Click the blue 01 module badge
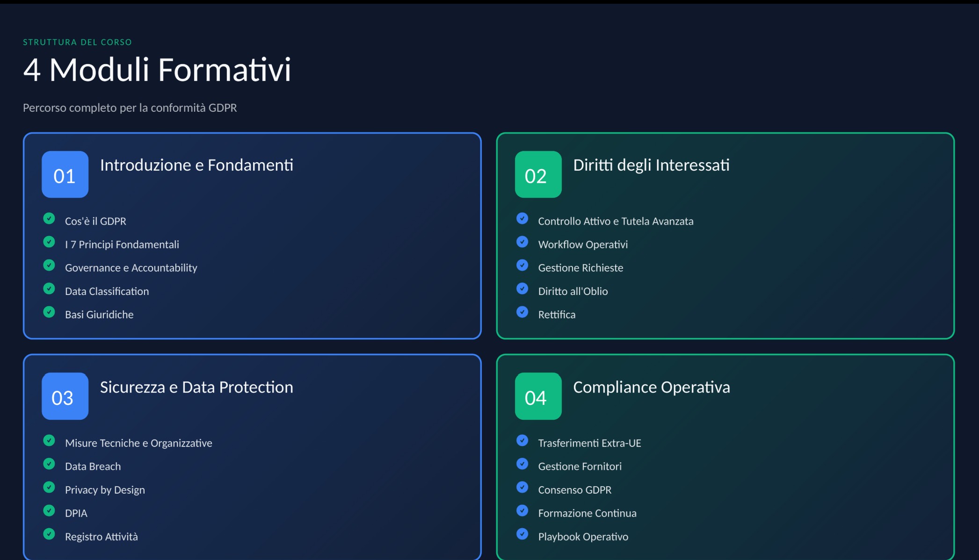 (65, 174)
